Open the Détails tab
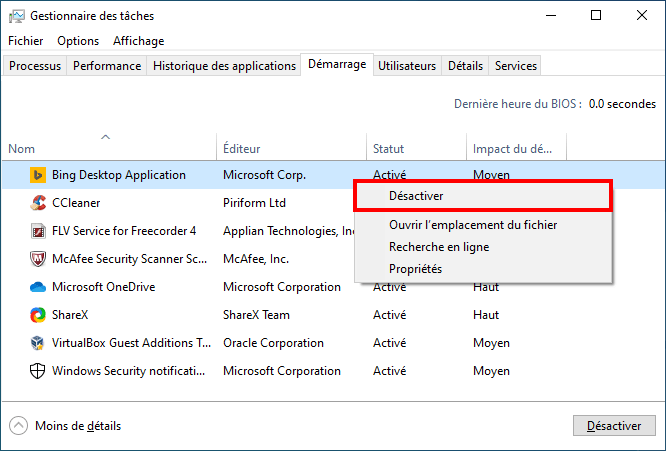666x451 pixels. (x=465, y=66)
